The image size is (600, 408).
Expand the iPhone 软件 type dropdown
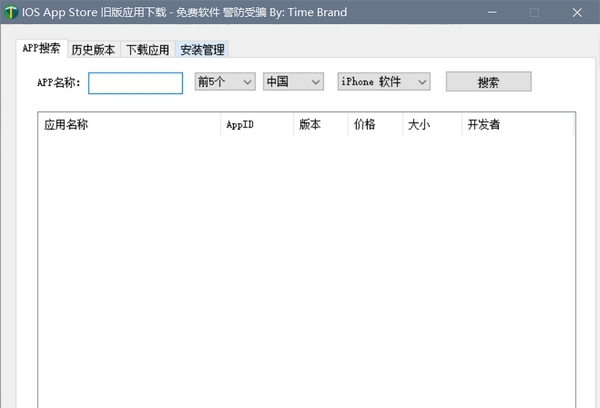(384, 82)
